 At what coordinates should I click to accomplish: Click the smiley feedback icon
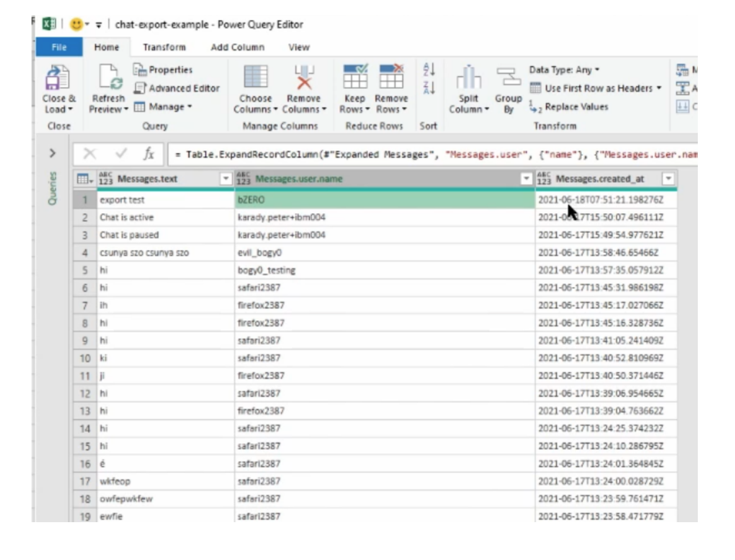(x=76, y=25)
